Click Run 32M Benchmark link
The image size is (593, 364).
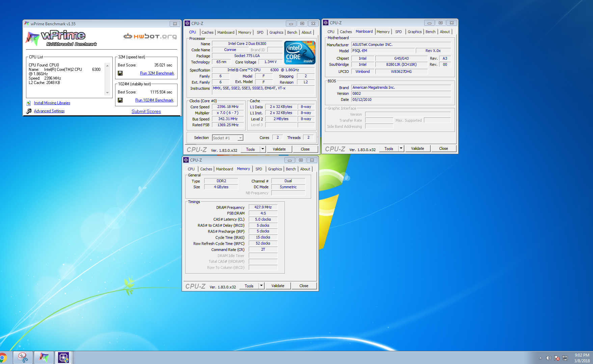[157, 73]
